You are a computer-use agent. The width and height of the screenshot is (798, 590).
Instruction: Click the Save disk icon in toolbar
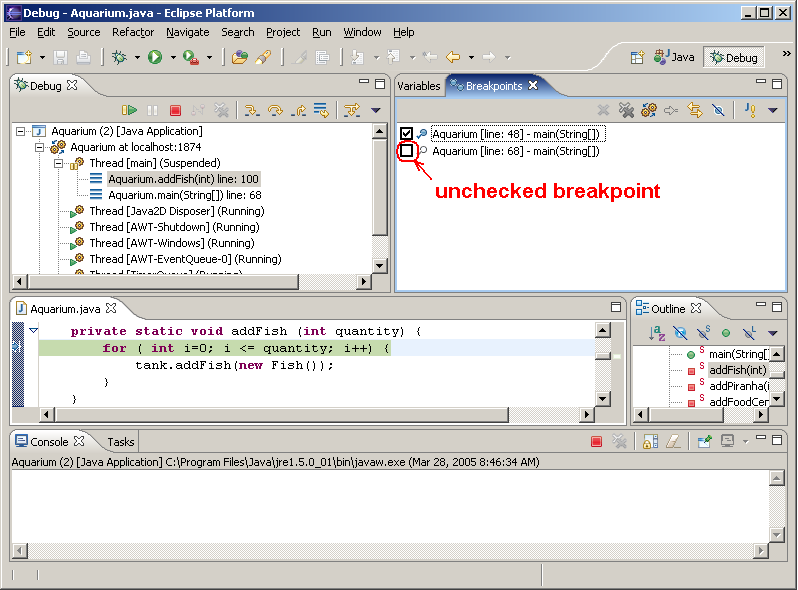60,57
